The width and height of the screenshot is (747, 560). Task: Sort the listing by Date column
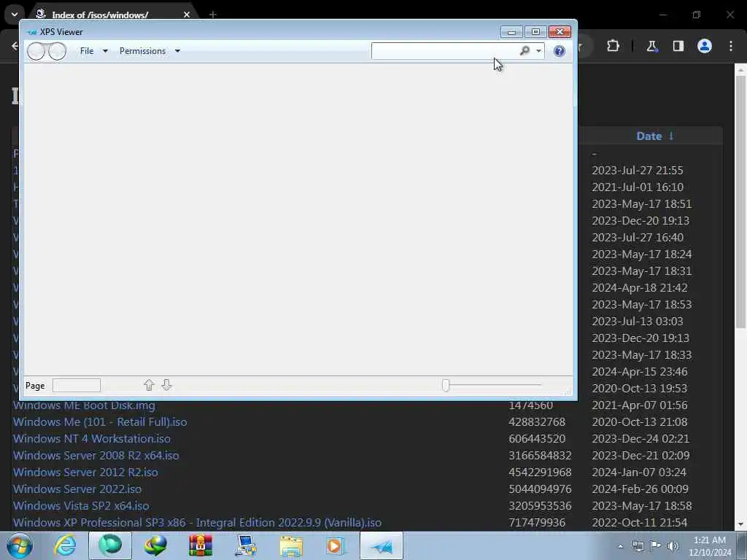(649, 136)
